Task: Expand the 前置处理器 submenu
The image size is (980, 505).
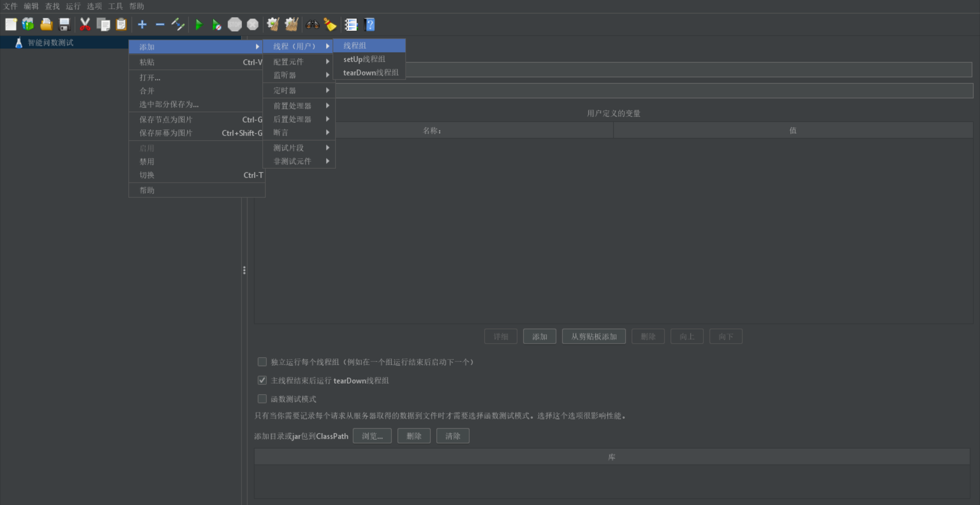Action: [x=299, y=106]
